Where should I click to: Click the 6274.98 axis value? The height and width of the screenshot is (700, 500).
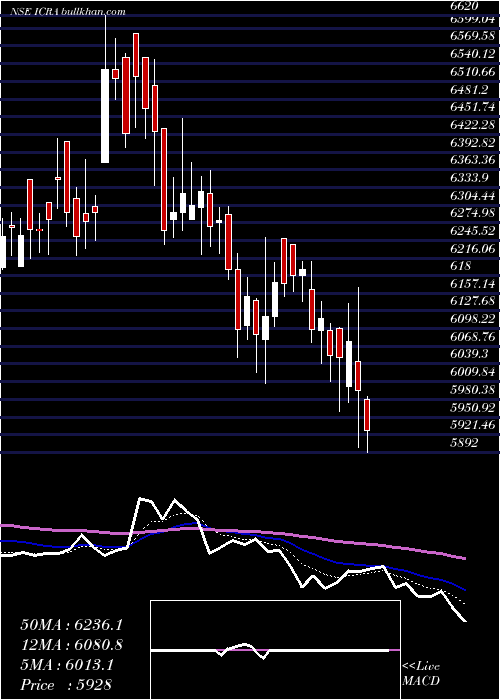pyautogui.click(x=473, y=213)
